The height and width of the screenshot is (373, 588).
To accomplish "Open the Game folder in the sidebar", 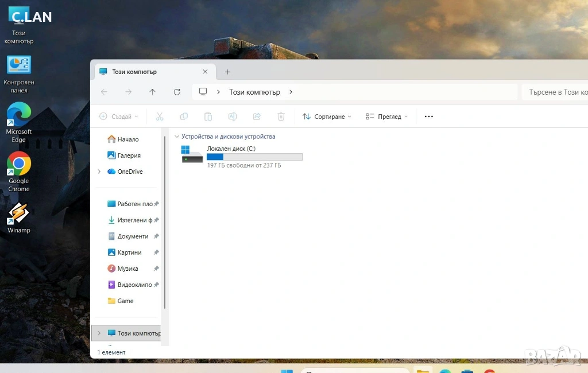I will pyautogui.click(x=125, y=301).
